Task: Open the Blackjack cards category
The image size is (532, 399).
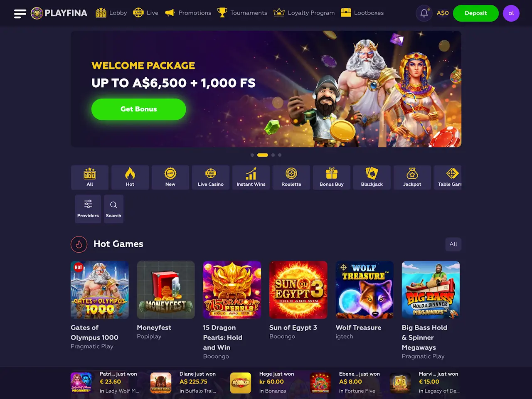Action: click(372, 177)
